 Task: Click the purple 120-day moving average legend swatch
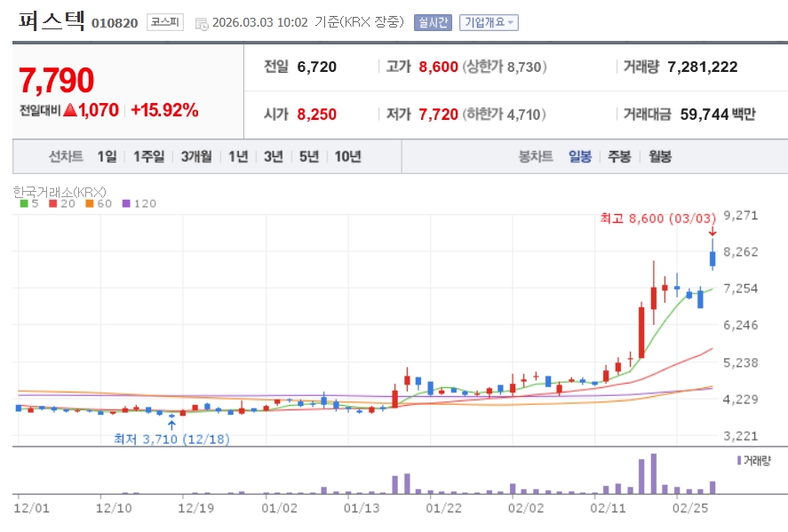[126, 203]
